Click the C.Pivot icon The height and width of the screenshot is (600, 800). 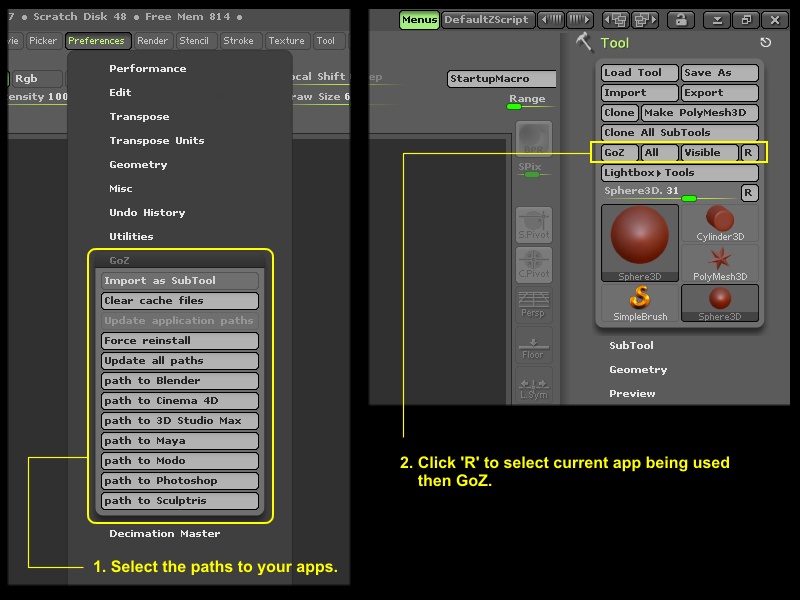click(534, 264)
